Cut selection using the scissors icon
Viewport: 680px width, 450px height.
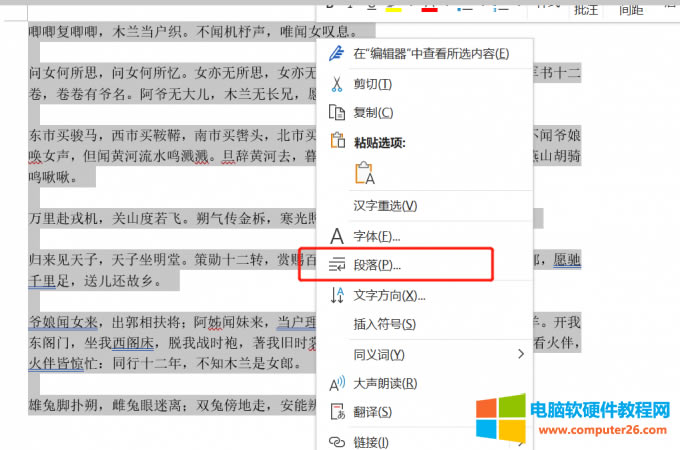pyautogui.click(x=337, y=84)
